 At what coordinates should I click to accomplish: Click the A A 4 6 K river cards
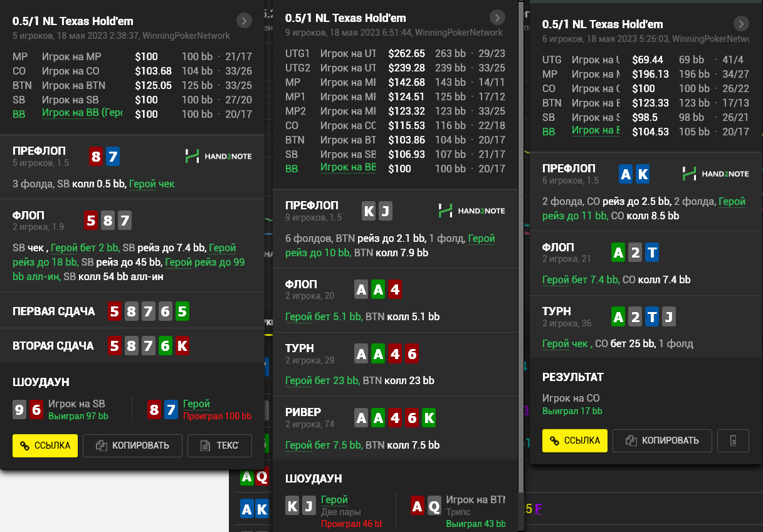(x=395, y=418)
